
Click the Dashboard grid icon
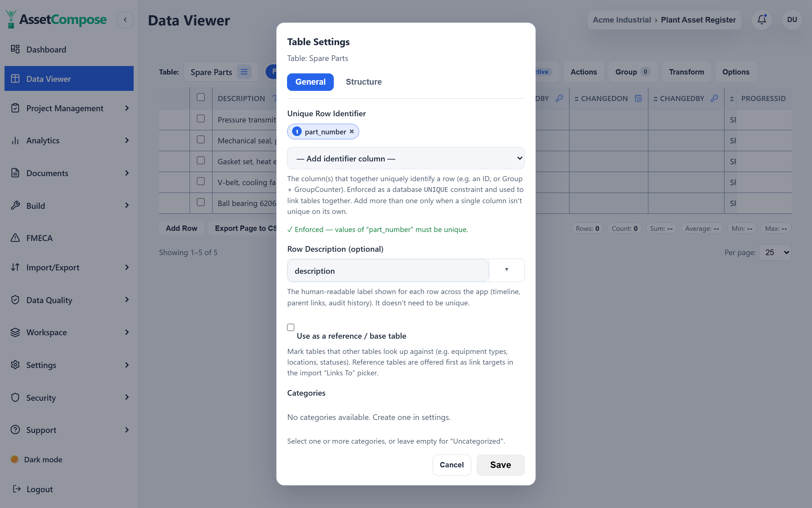click(x=15, y=49)
